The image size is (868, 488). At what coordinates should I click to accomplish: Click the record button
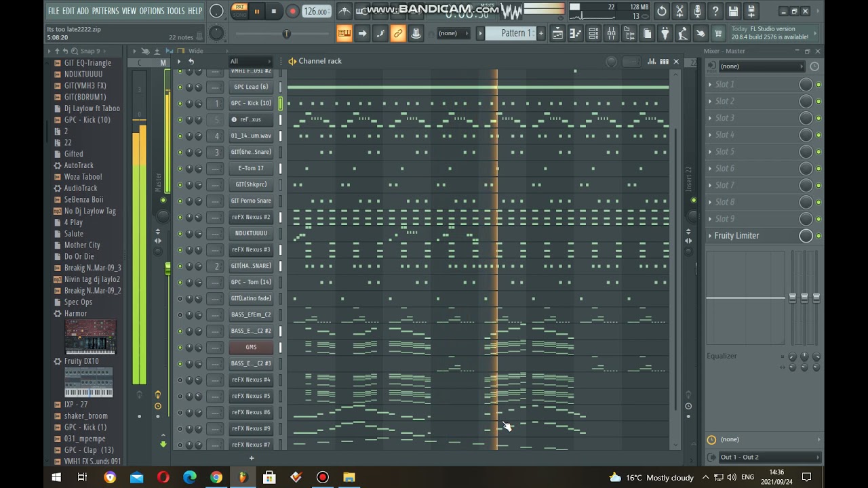(x=293, y=12)
